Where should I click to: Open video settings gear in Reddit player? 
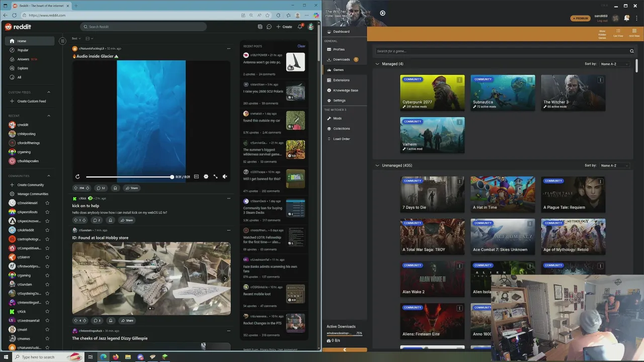[x=206, y=176]
